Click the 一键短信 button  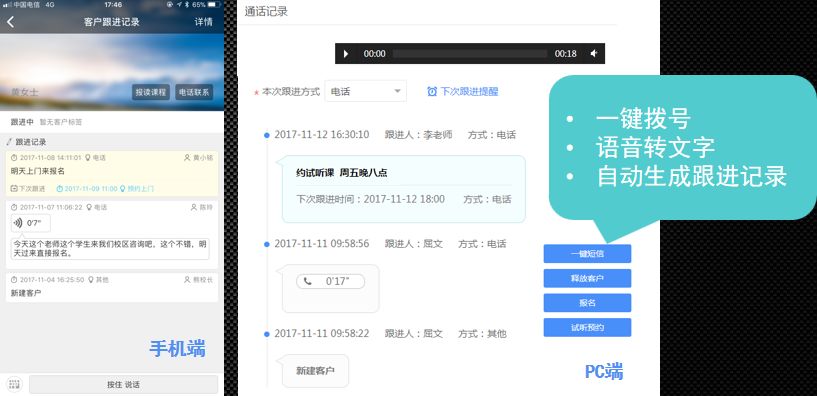pos(587,254)
